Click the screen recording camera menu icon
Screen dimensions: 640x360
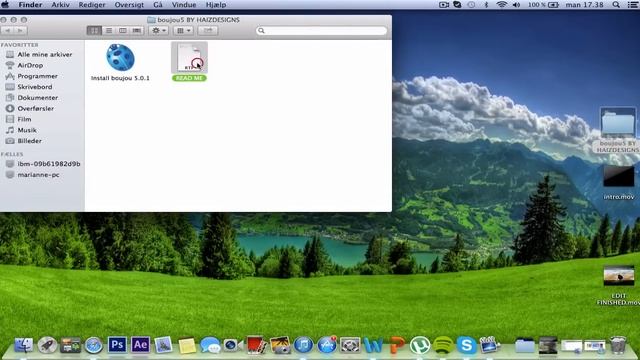[444, 4]
